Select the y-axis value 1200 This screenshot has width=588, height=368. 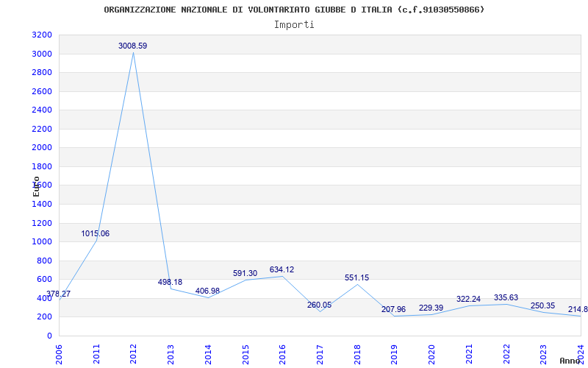43,224
